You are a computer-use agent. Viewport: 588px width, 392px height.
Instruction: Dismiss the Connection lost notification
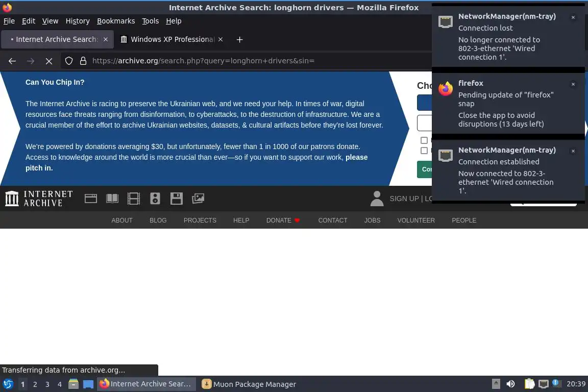tap(573, 17)
